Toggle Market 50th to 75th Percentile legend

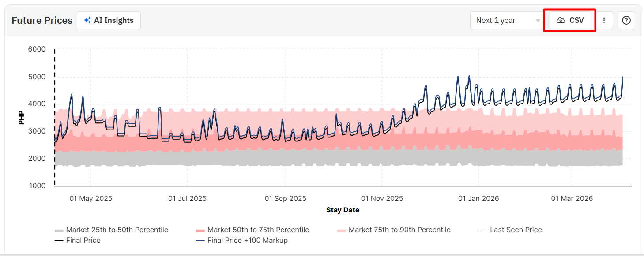coord(258,230)
